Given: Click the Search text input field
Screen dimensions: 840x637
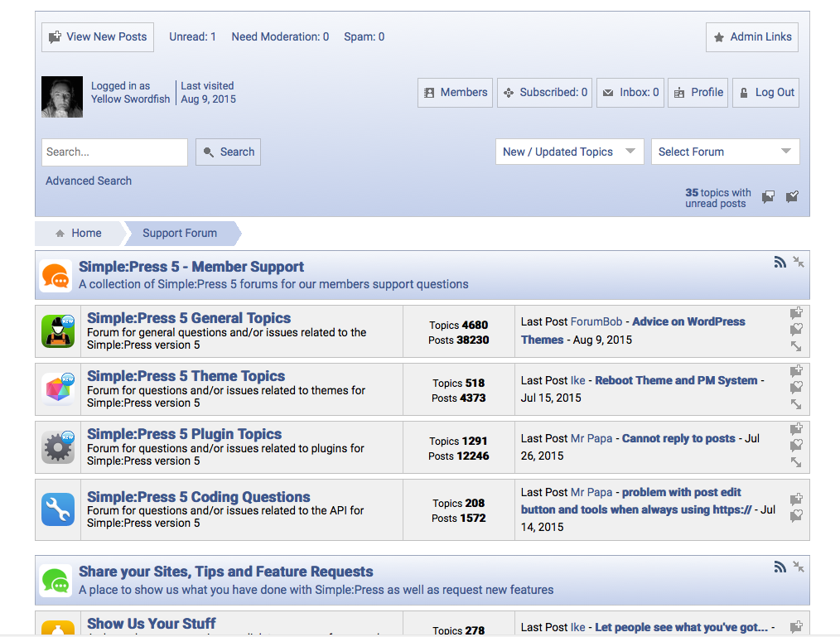Looking at the screenshot, I should point(114,152).
